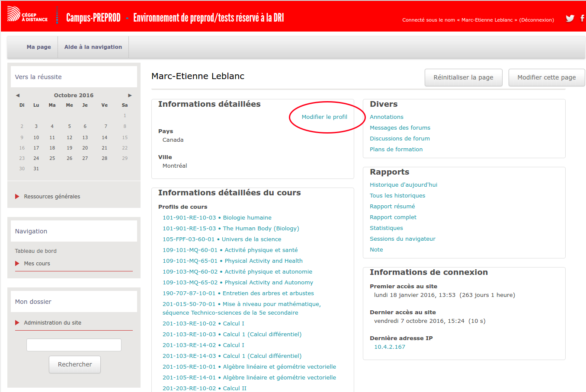The width and height of the screenshot is (586, 392).
Task: Click the Cégep à distance logo
Action: point(27,15)
